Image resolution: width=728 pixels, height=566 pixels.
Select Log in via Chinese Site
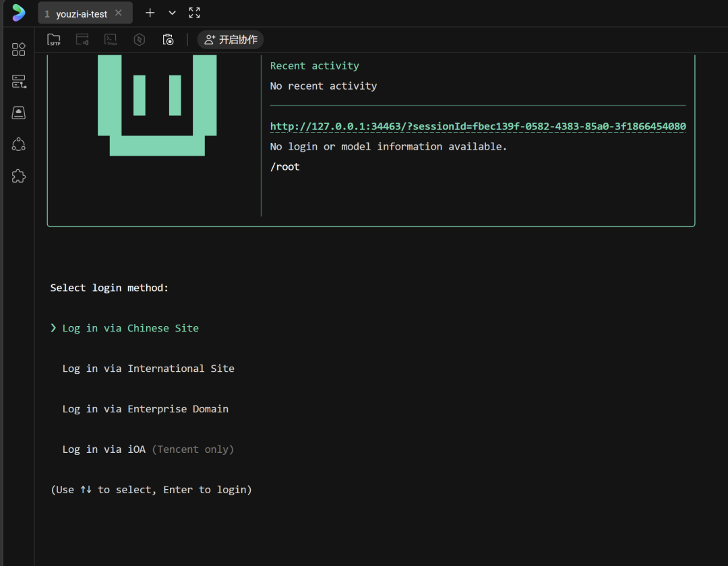(x=131, y=328)
